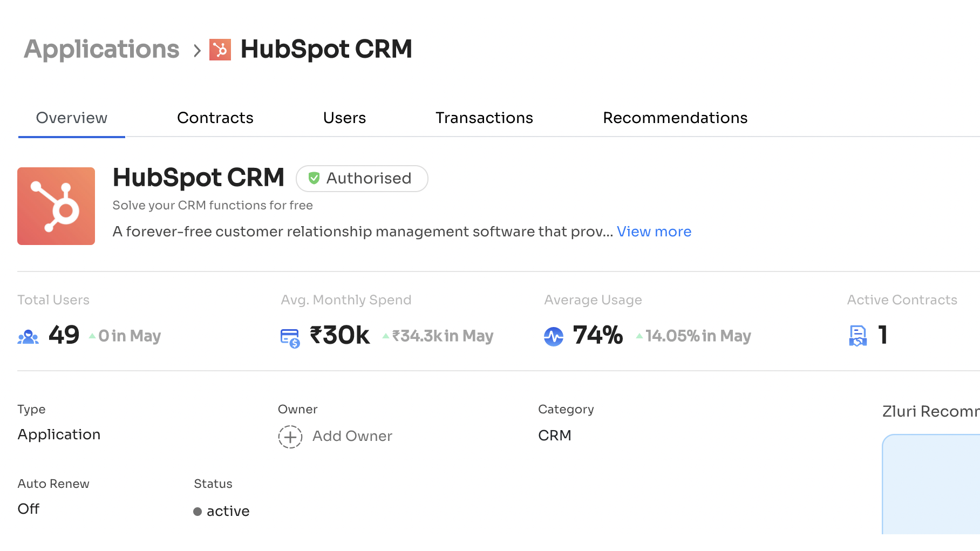This screenshot has height=551, width=980.
Task: Toggle Auto Renew from Off
Action: [x=28, y=508]
